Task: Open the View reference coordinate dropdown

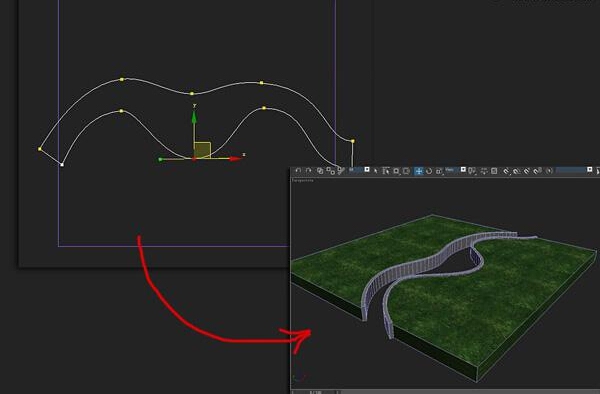Action: click(455, 169)
